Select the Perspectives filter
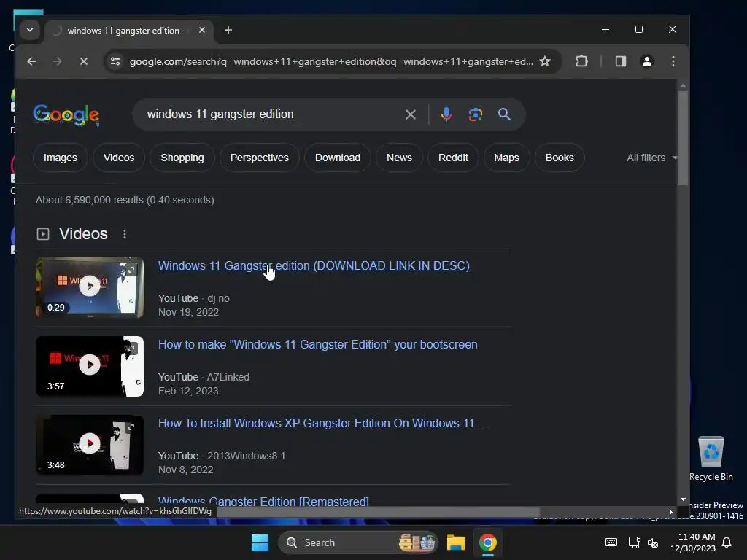This screenshot has height=560, width=747. (x=260, y=157)
